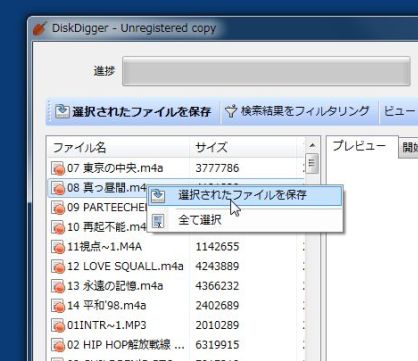Click the funnel filter icon in toolbar
This screenshot has height=361, width=418.
(x=231, y=111)
